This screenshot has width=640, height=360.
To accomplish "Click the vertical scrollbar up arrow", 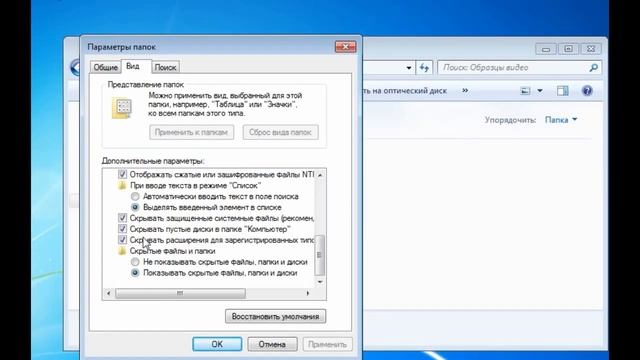I will pos(320,175).
